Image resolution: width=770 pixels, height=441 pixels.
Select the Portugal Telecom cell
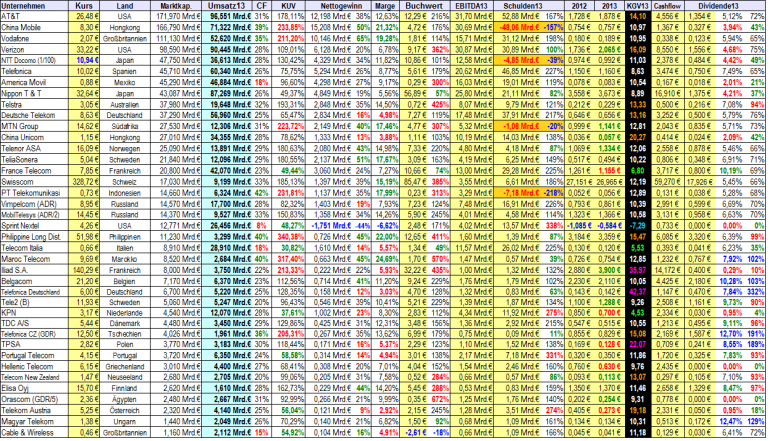coord(34,355)
